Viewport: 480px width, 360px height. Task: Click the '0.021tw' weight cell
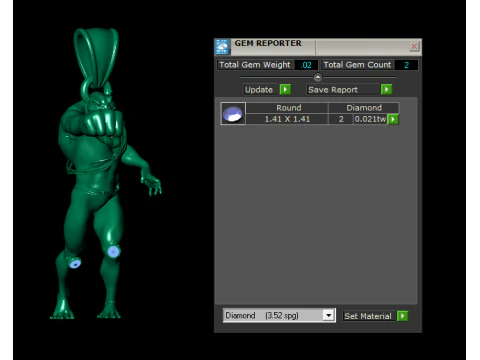[370, 119]
